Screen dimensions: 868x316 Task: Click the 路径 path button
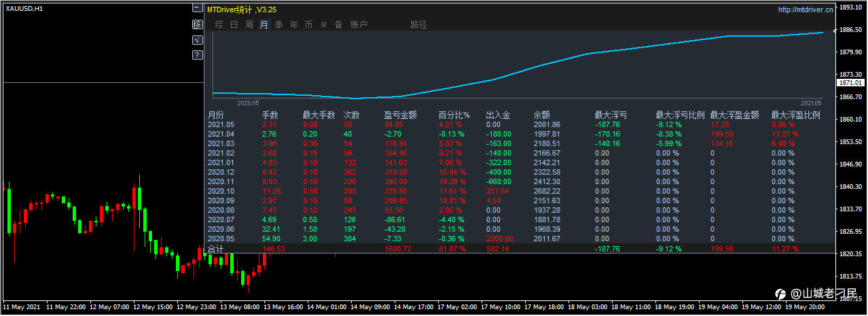(x=419, y=24)
